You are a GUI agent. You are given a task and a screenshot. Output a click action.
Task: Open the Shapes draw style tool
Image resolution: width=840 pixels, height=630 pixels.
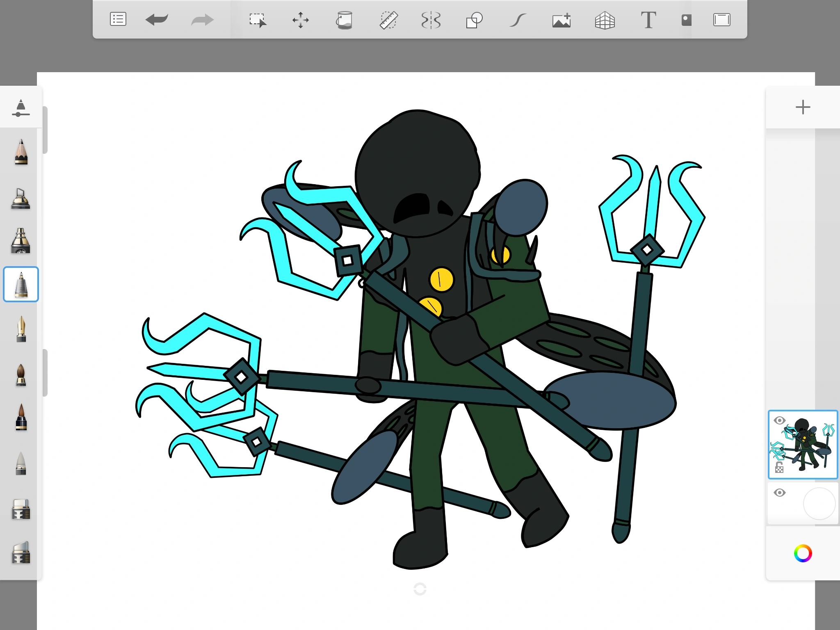tap(474, 20)
